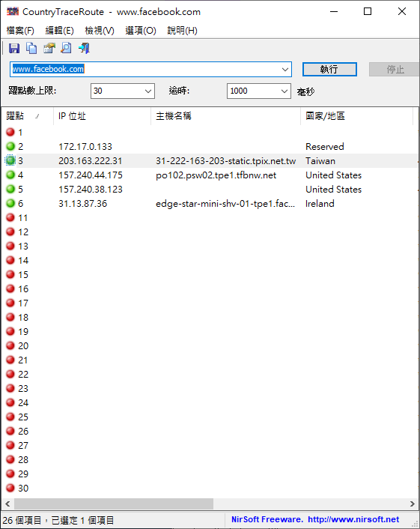Select IP address 172.17.0.133
The width and height of the screenshot is (420, 529).
(x=85, y=146)
